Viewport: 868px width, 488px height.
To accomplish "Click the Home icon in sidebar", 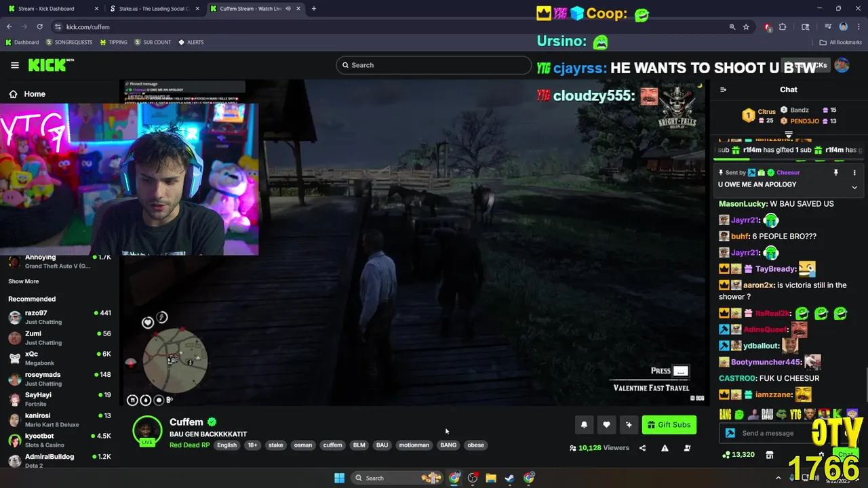I will (x=13, y=94).
